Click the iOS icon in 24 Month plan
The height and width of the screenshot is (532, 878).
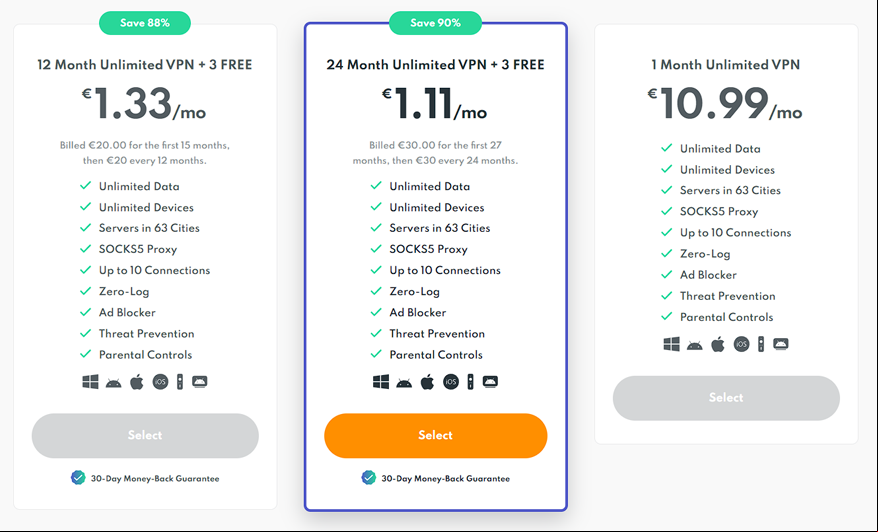pyautogui.click(x=451, y=382)
